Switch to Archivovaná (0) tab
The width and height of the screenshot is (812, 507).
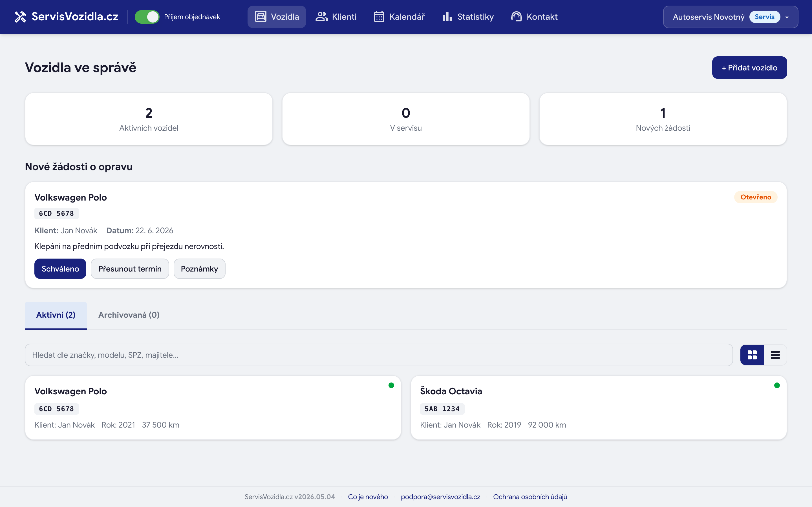tap(129, 315)
